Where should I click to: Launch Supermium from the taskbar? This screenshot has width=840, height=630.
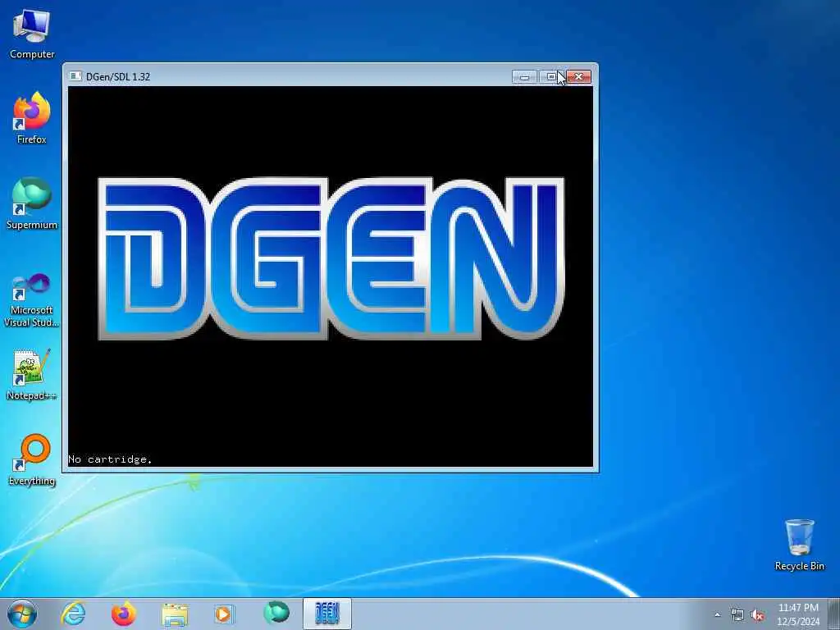point(276,614)
